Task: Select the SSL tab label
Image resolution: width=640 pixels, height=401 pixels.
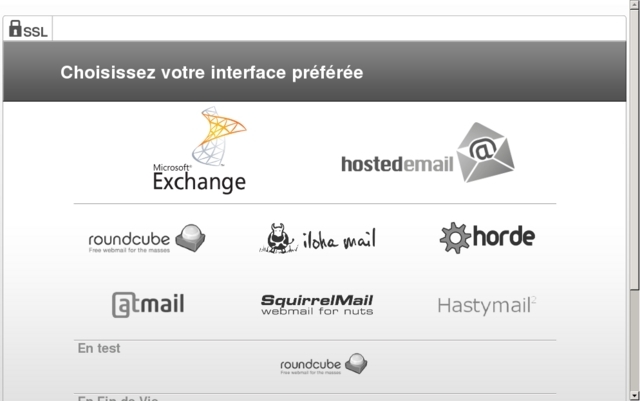Action: pyautogui.click(x=37, y=32)
